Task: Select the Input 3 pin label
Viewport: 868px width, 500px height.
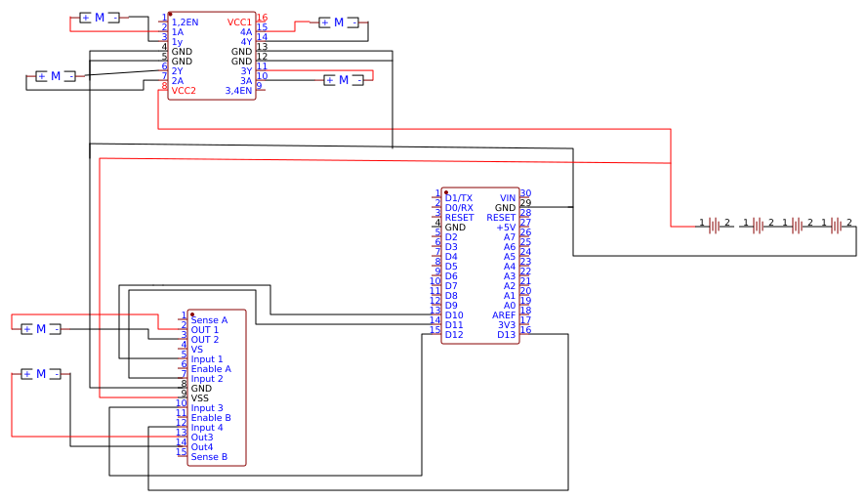Action: (207, 408)
